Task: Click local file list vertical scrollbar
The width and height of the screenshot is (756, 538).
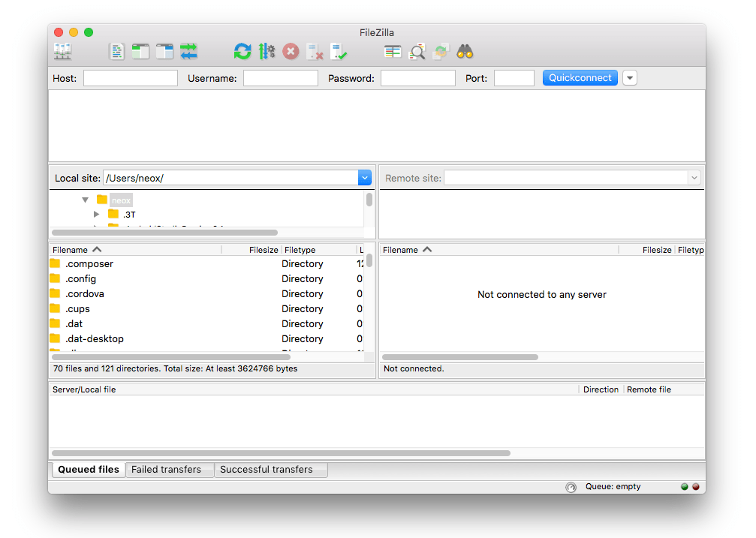Action: tap(369, 261)
